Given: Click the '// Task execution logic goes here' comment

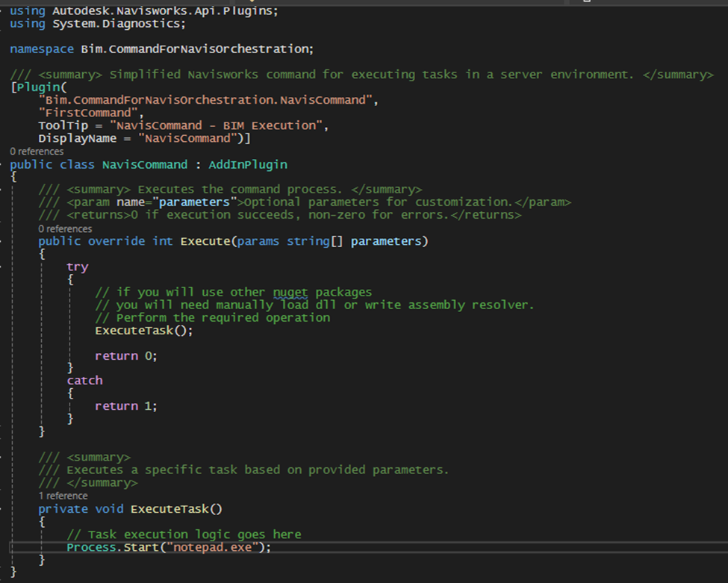Looking at the screenshot, I should coord(184,534).
